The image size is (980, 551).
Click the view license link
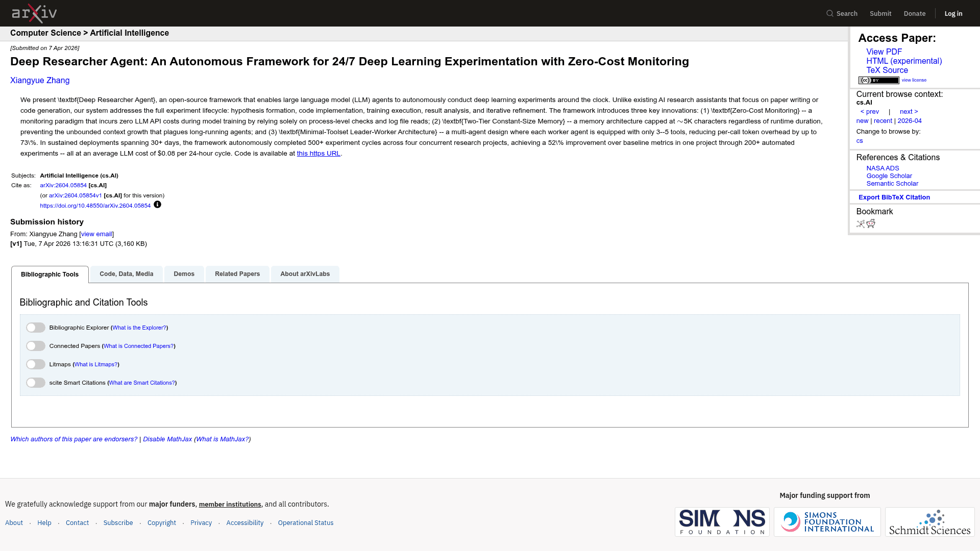(x=914, y=80)
